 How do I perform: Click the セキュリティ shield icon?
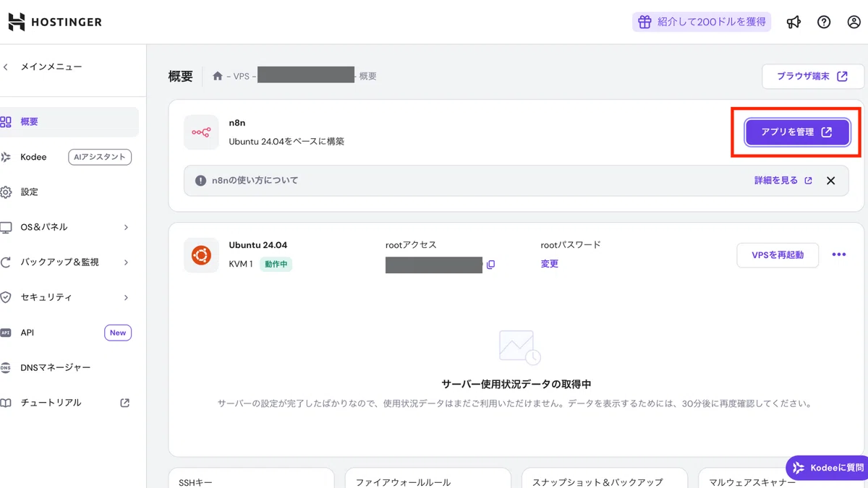tap(6, 297)
